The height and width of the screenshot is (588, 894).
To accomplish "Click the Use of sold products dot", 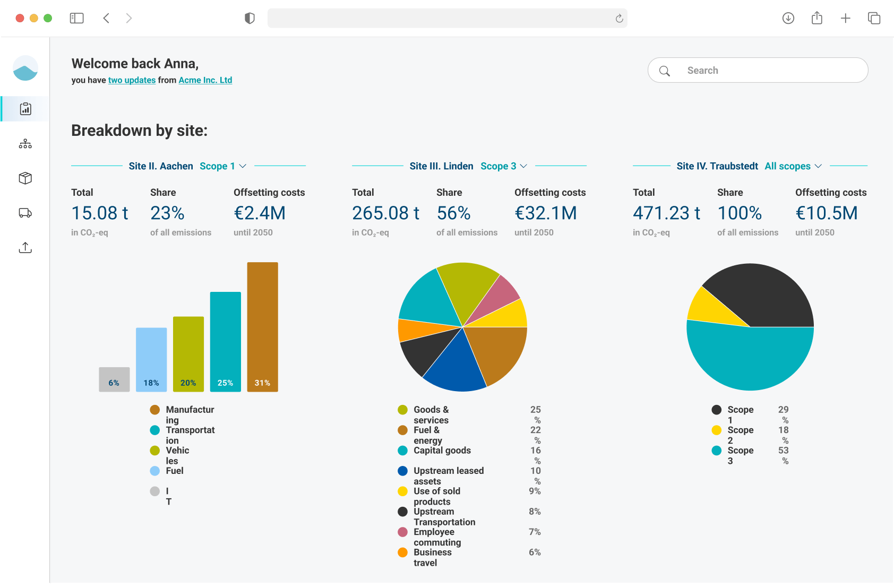I will [x=403, y=491].
